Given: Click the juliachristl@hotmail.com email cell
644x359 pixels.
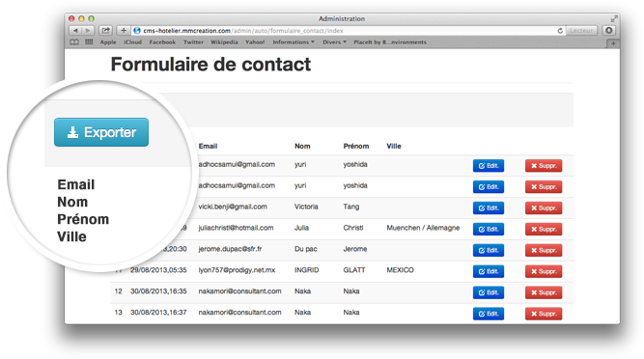Looking at the screenshot, I should click(236, 228).
